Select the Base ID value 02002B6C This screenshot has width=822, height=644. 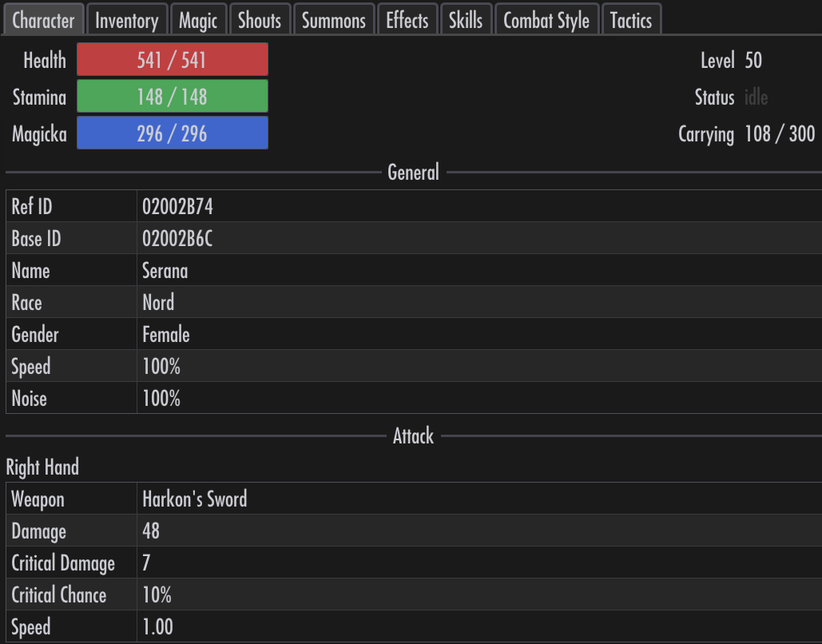coord(177,239)
